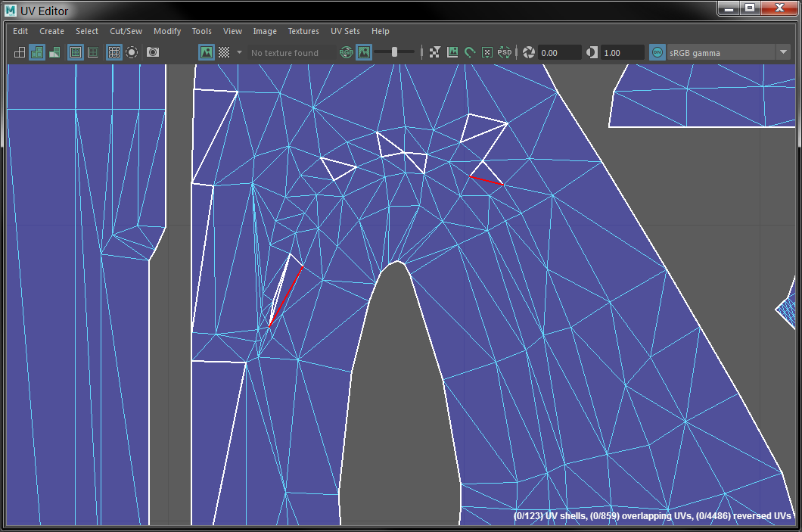Expand the texture list dropdown arrow
Viewport: 802px width, 532px height.
239,52
